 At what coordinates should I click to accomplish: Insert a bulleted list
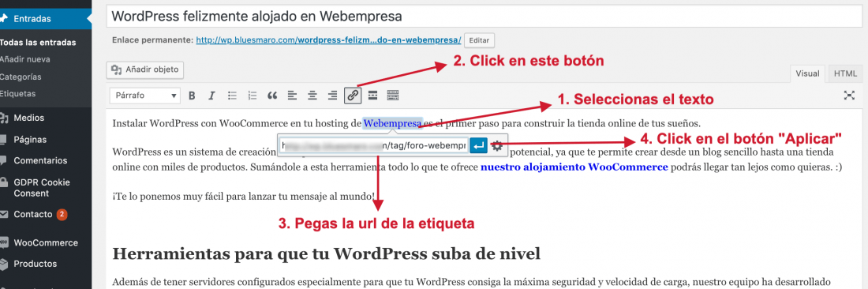[x=233, y=96]
